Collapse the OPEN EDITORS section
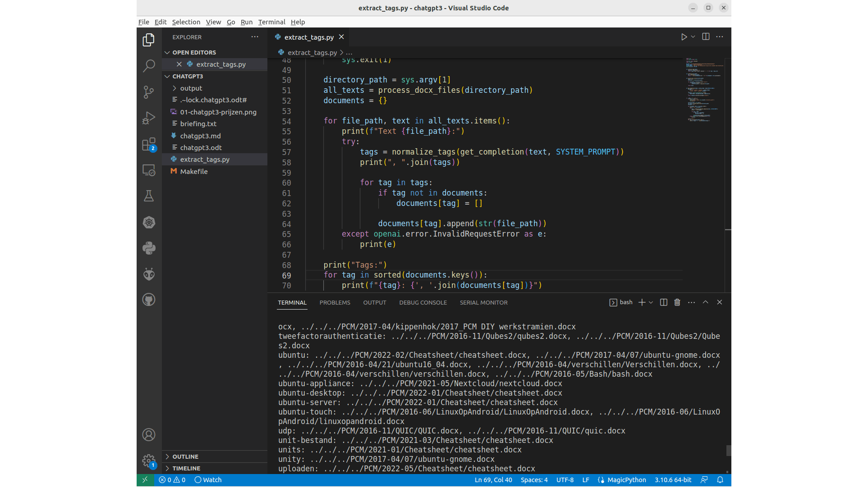868x488 pixels. coord(194,52)
